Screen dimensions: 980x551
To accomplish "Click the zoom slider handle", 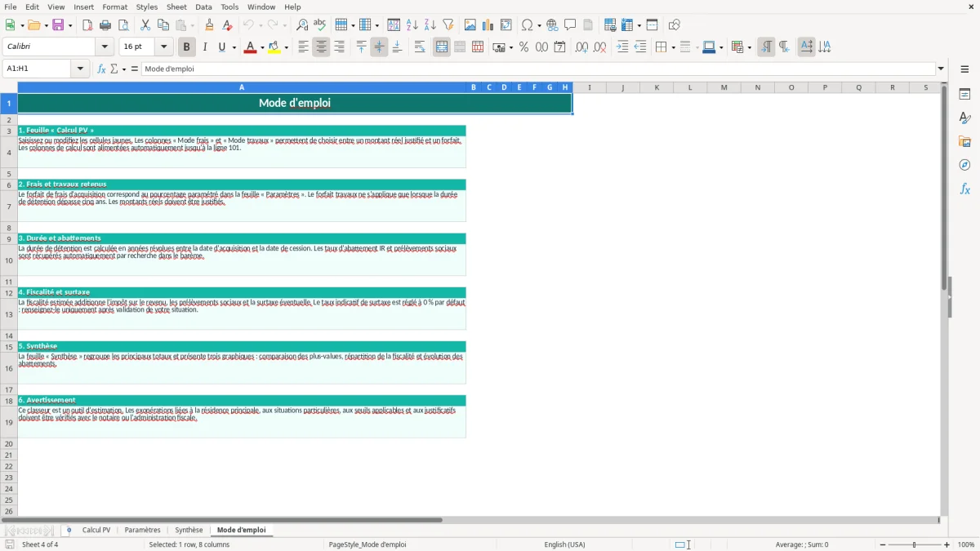I will (x=914, y=544).
